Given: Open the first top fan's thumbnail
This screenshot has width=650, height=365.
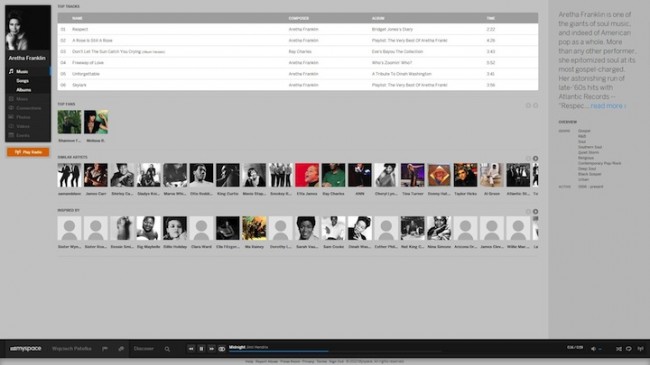Looking at the screenshot, I should pyautogui.click(x=69, y=122).
